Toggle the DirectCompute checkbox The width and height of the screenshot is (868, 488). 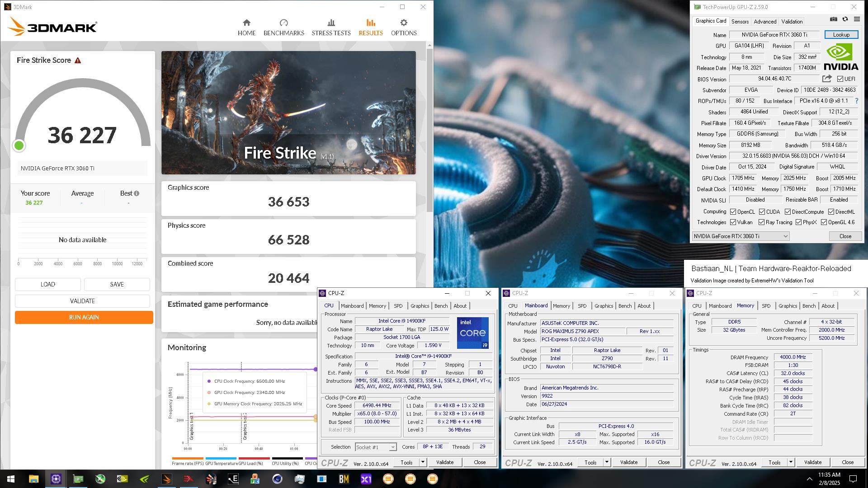(788, 212)
